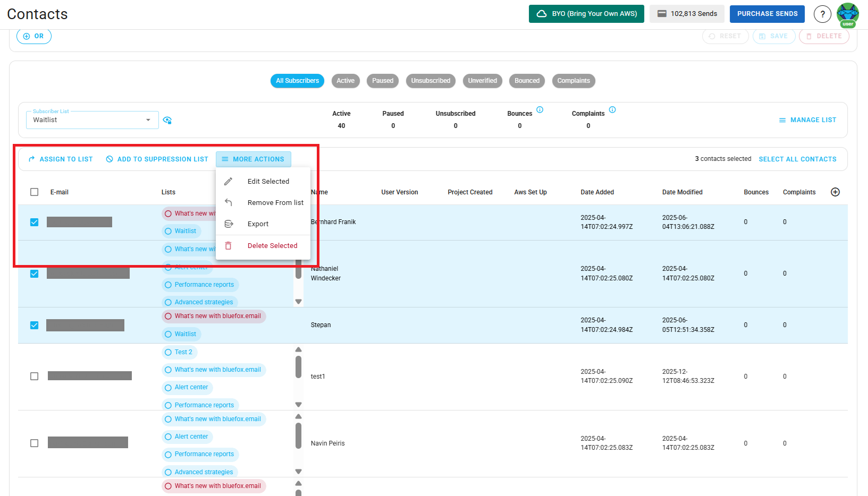Image resolution: width=868 pixels, height=496 pixels.
Task: Click the eye-with-lock icon beside Waitlist dropdown
Action: [x=167, y=120]
